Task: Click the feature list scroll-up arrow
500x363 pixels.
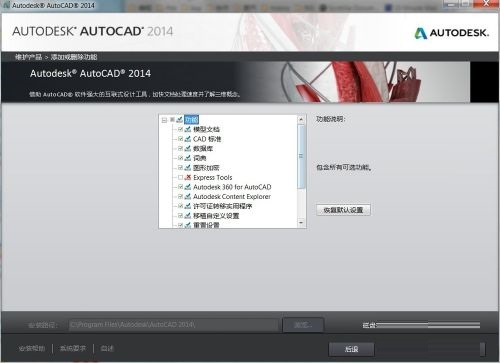Action: click(301, 119)
